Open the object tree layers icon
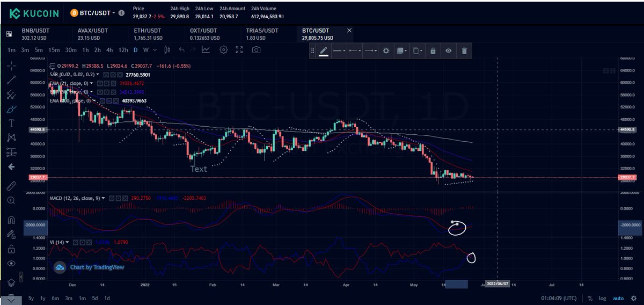644x305 pixels. click(x=11, y=283)
